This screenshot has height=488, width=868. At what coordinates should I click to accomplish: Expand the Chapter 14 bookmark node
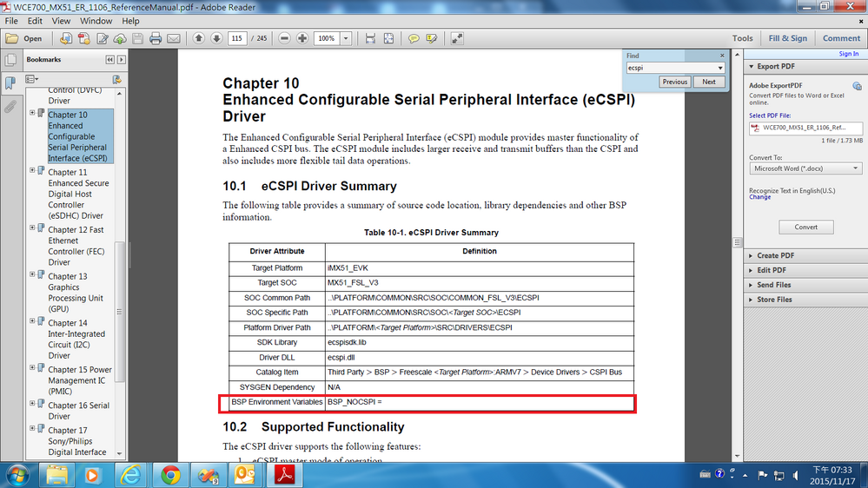tap(32, 321)
